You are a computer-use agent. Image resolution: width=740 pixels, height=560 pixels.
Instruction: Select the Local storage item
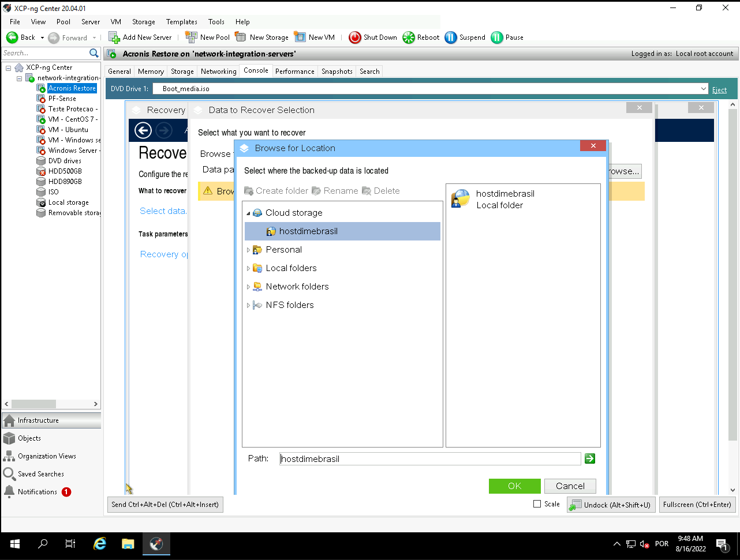[x=68, y=202]
